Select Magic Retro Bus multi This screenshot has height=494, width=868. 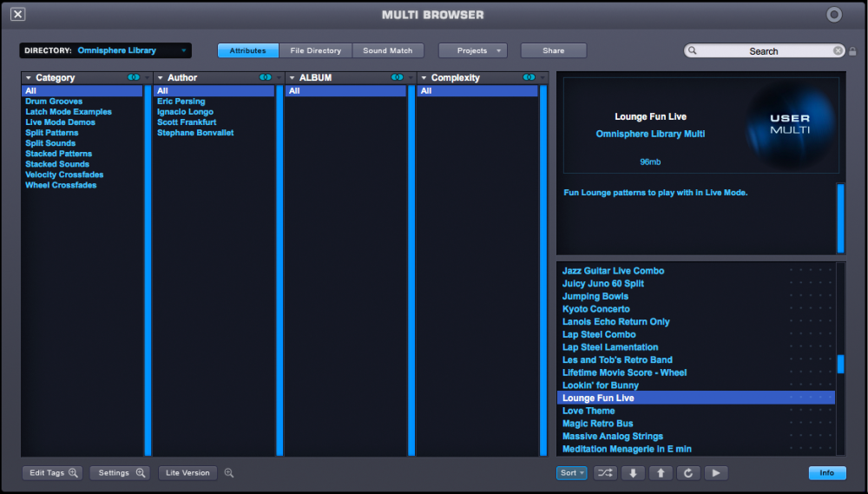point(598,424)
